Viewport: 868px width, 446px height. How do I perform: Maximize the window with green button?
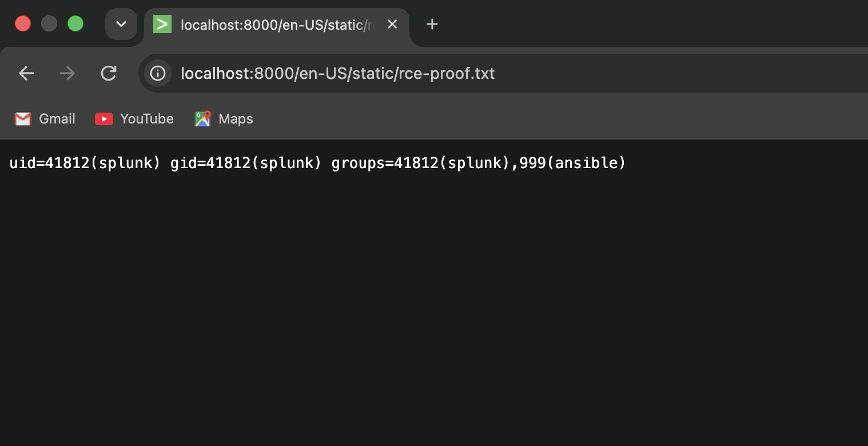(x=75, y=23)
